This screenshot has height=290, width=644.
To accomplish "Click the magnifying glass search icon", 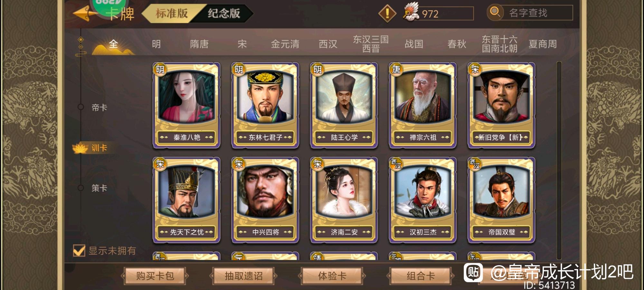I will point(495,12).
